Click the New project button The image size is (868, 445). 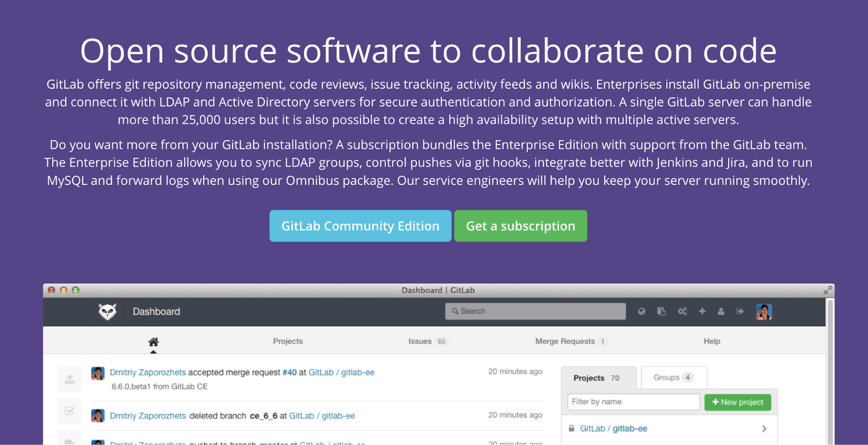738,402
